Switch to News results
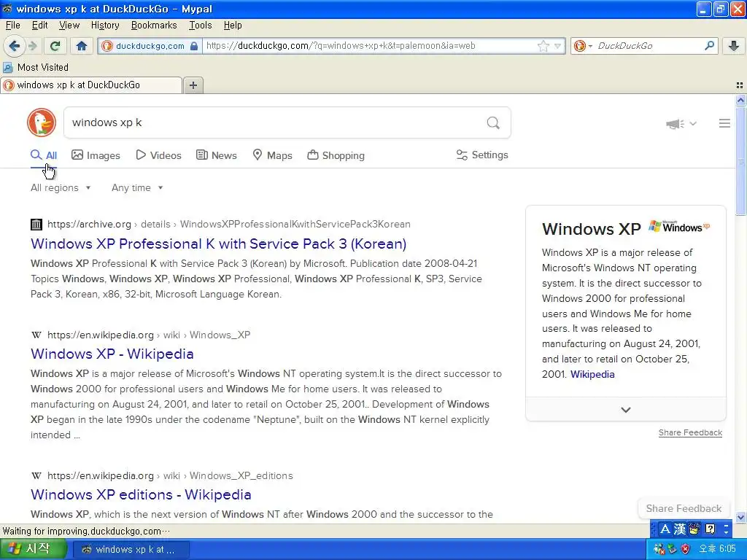Image resolution: width=747 pixels, height=560 pixels. [217, 155]
